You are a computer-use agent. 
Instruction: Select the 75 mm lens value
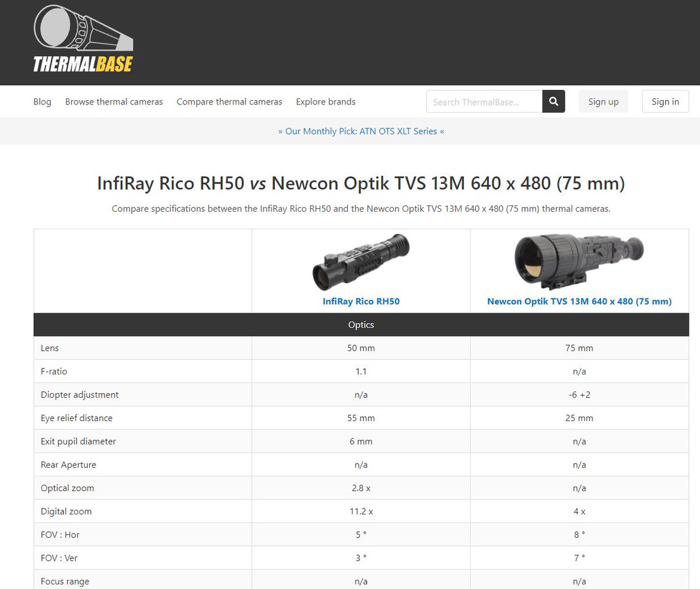tap(579, 348)
